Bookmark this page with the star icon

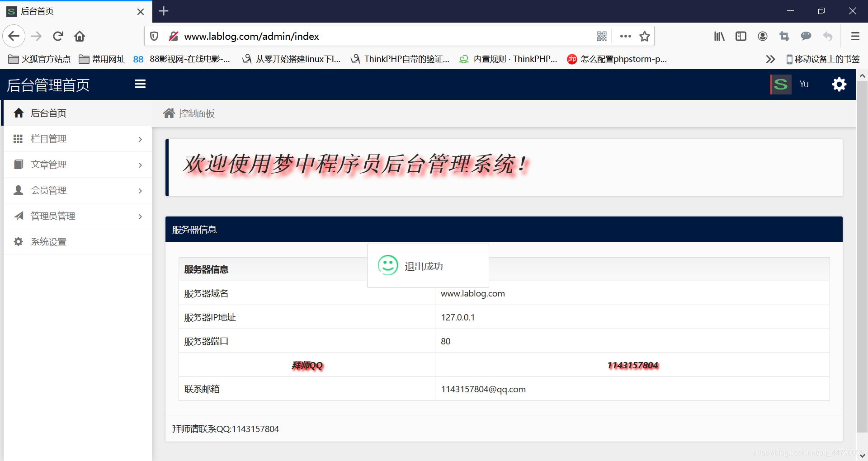(645, 36)
